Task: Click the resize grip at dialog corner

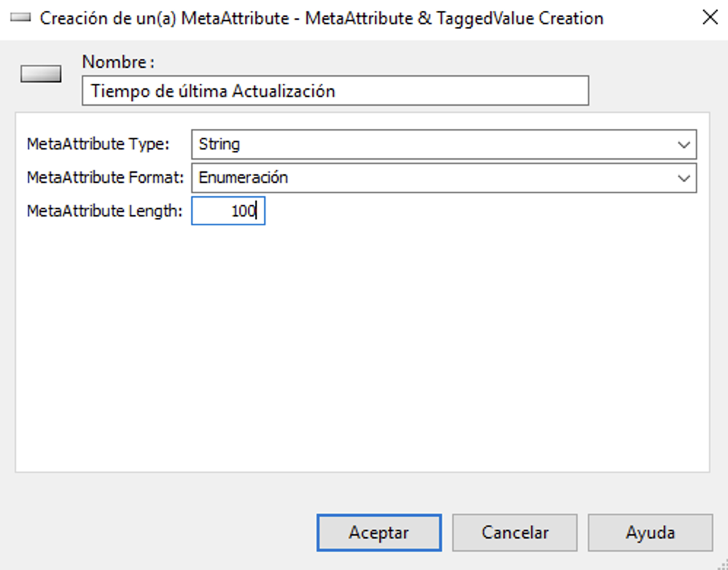Action: [x=722, y=564]
